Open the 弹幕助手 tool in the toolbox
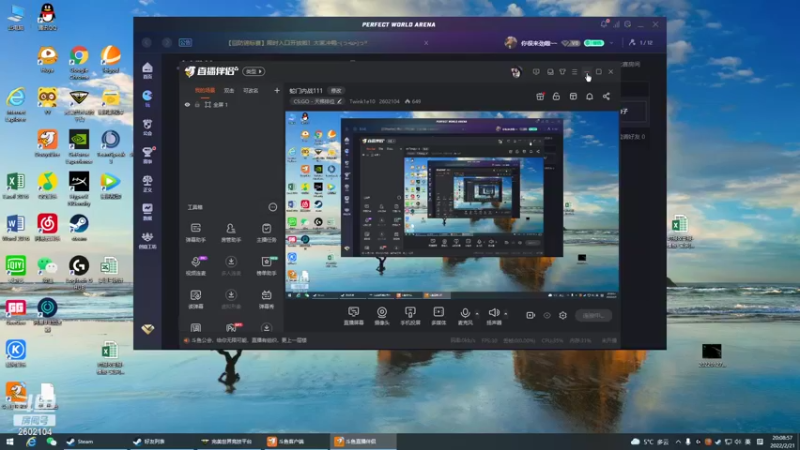Screen dimensions: 800x450 click(x=195, y=232)
